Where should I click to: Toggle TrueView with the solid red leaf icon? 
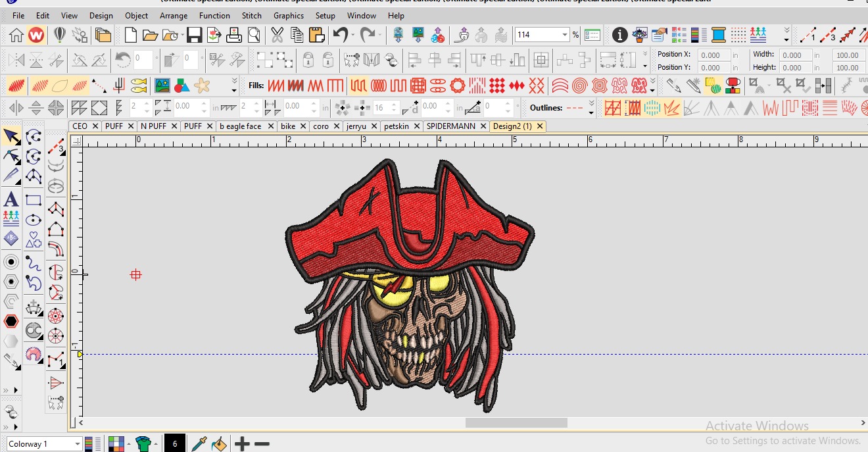click(x=17, y=86)
